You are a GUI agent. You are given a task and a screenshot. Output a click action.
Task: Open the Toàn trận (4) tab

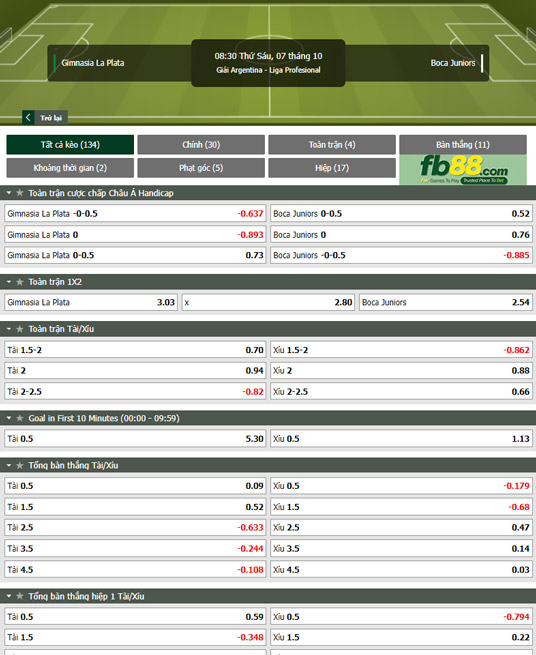click(332, 145)
